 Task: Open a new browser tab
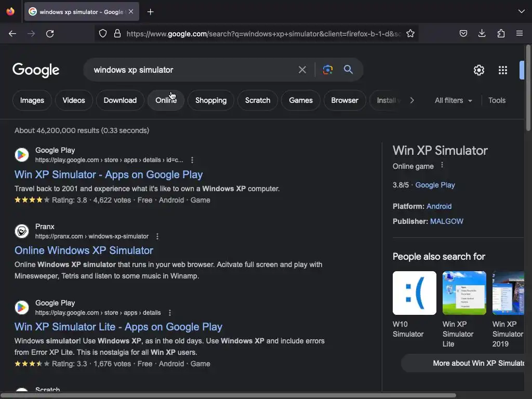(x=150, y=12)
